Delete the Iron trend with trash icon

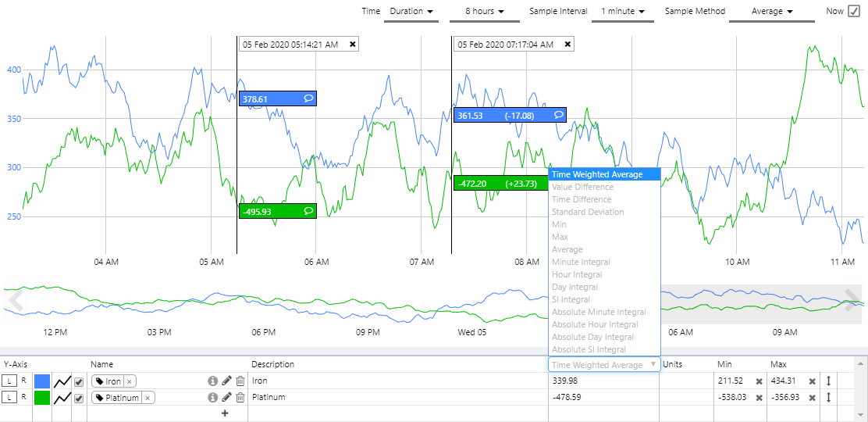coord(240,381)
